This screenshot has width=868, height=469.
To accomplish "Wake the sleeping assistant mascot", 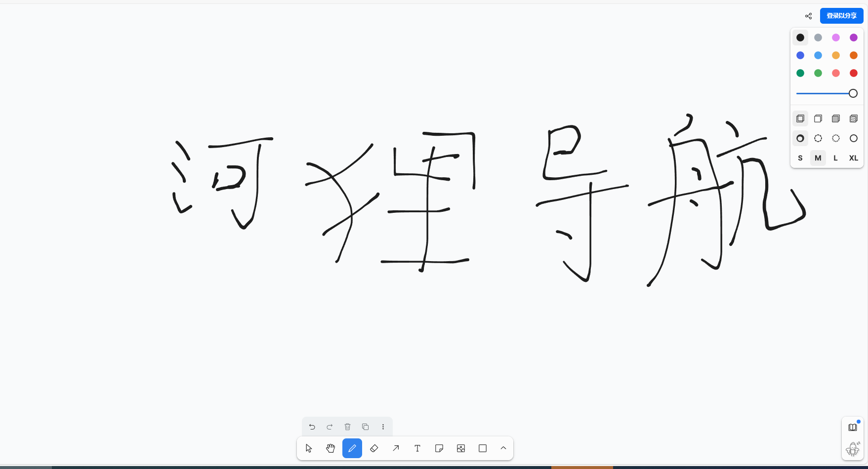I will (x=854, y=449).
